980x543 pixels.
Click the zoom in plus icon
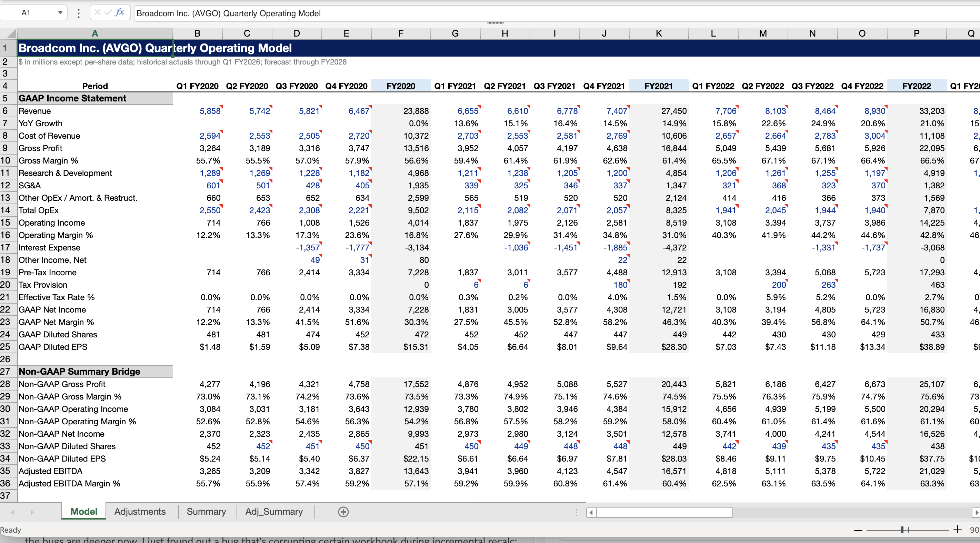point(958,529)
